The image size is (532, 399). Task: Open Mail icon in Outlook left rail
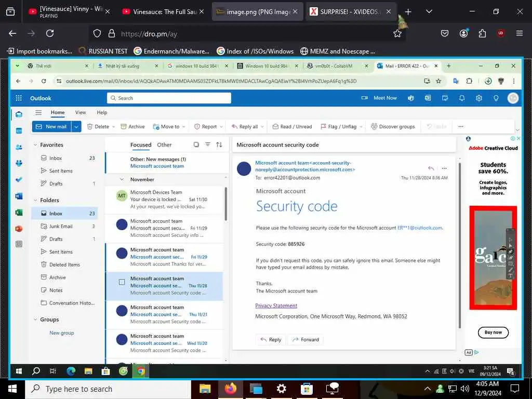(19, 114)
